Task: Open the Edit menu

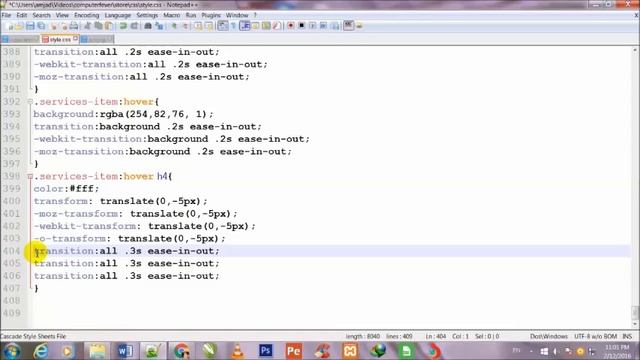Action: (x=22, y=15)
